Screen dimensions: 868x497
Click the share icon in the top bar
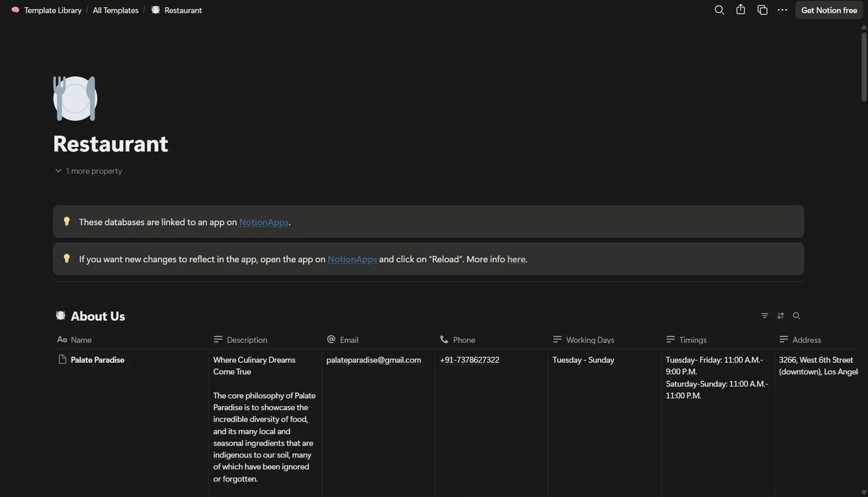[741, 10]
